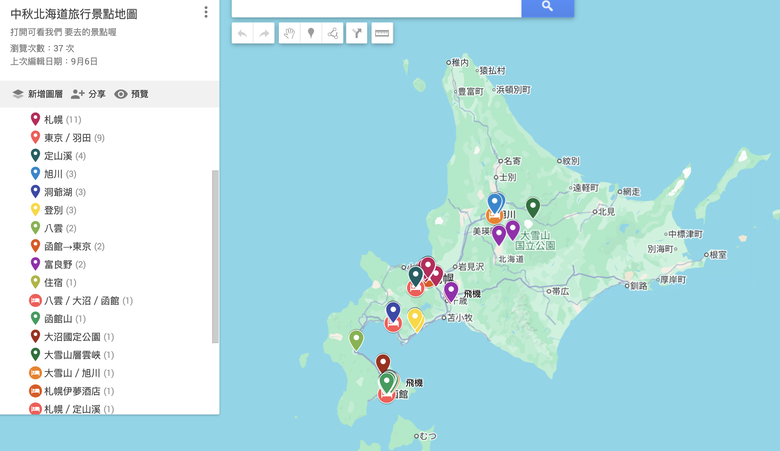The height and width of the screenshot is (451, 780).
Task: Click the brown map pin at 大沼
Action: pyautogui.click(x=383, y=363)
